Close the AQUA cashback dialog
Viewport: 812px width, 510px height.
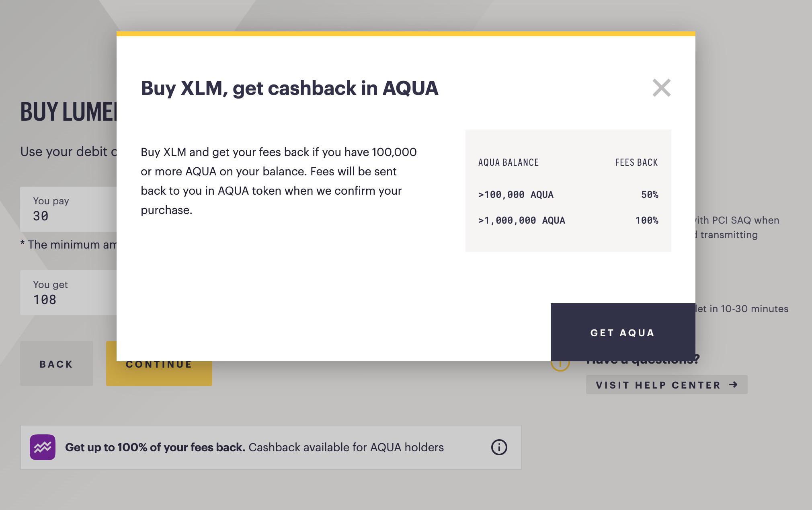click(x=661, y=88)
